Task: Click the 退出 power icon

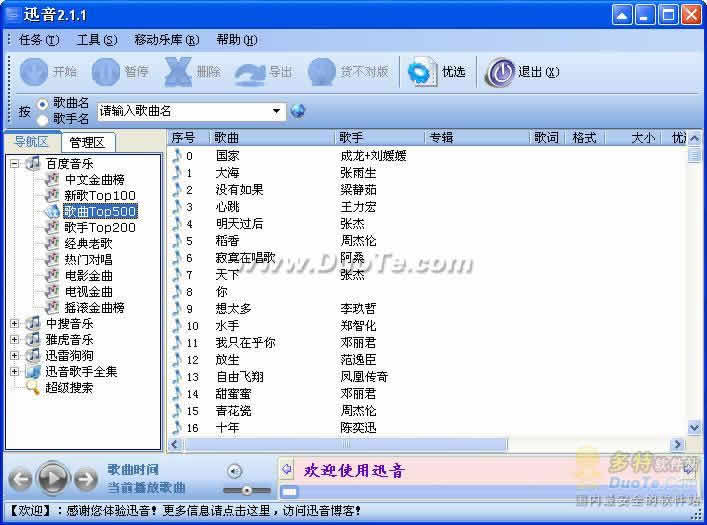Action: point(500,72)
